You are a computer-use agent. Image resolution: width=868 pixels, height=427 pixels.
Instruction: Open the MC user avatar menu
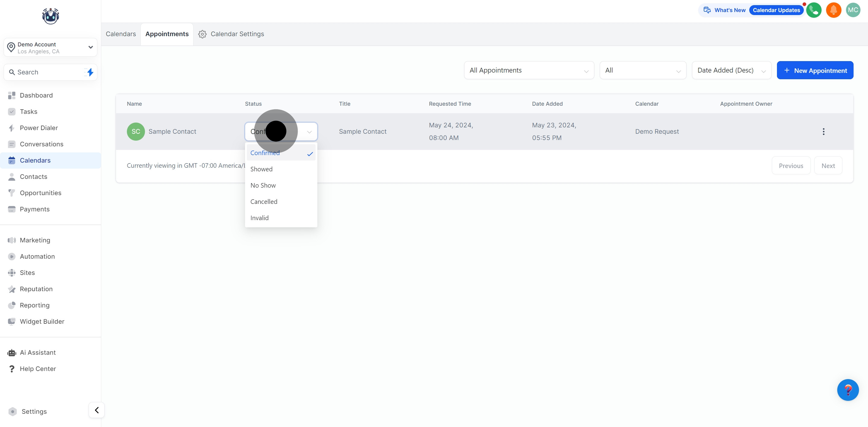coord(853,10)
